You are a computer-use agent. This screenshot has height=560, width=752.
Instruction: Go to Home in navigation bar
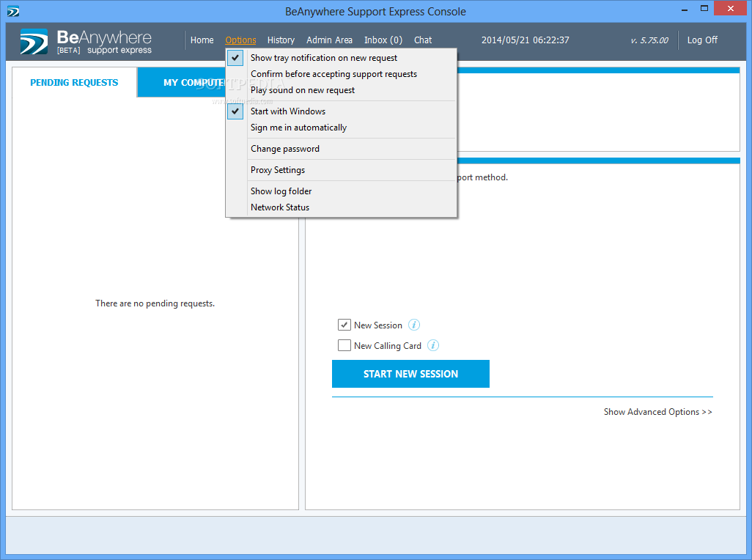(202, 40)
